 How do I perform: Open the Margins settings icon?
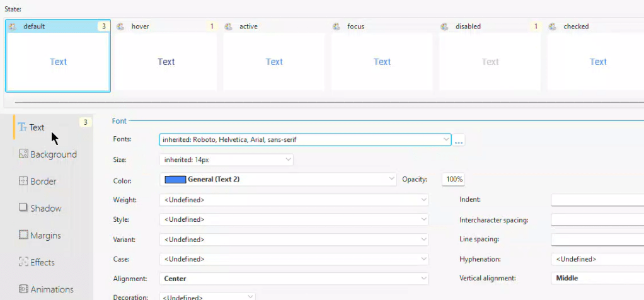[x=23, y=235]
